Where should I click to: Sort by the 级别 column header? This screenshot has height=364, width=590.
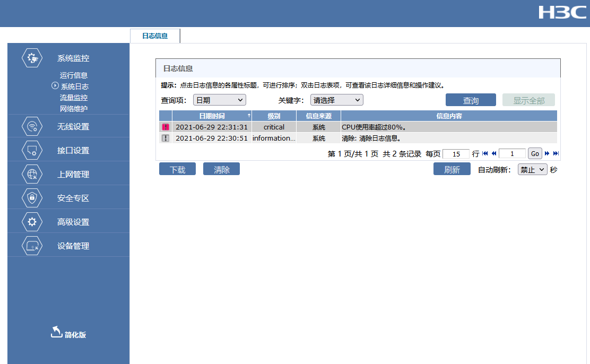click(x=274, y=116)
